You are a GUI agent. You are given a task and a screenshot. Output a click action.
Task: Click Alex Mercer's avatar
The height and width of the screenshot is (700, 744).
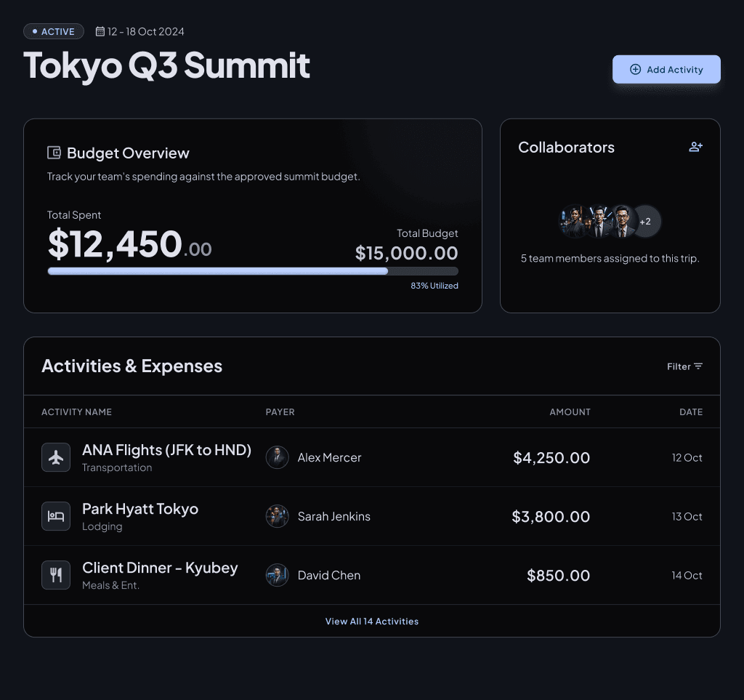click(x=277, y=457)
